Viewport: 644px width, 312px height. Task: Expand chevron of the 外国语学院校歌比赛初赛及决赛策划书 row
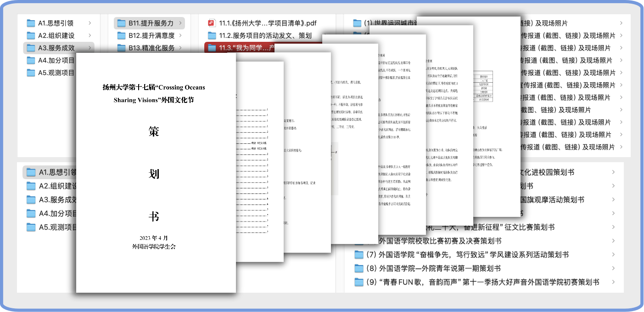coord(614,241)
